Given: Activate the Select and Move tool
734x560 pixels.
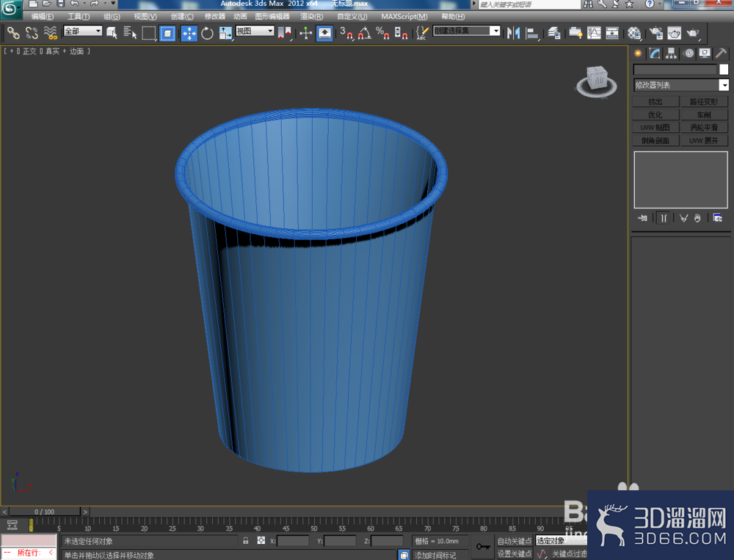Looking at the screenshot, I should tap(189, 33).
